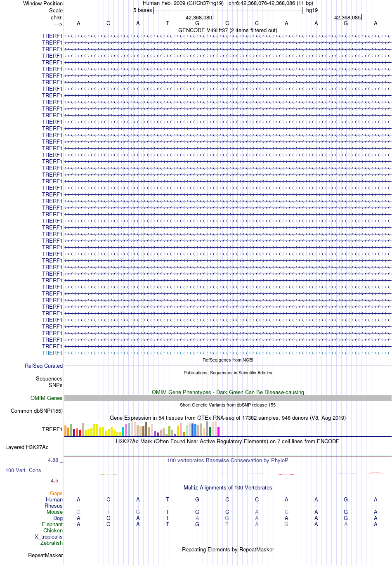Click the hg19 label beside the scale bar
This screenshot has width=392, height=565.
point(312,10)
